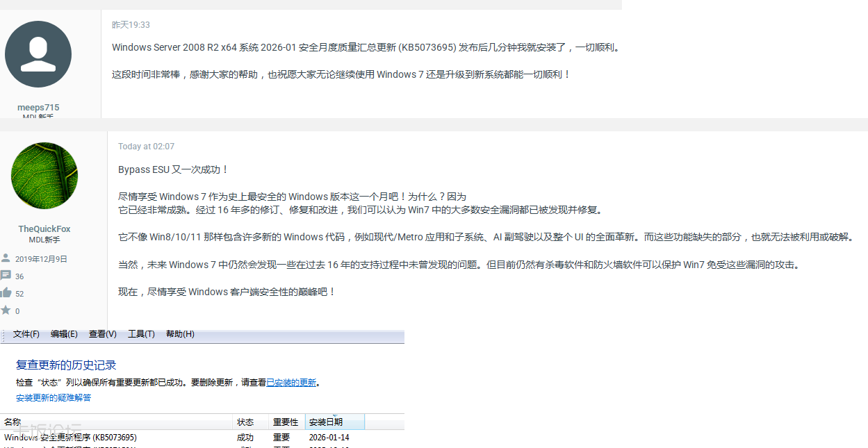The image size is (868, 448).
Task: Click the thumbs-up likes icon
Action: (6, 293)
